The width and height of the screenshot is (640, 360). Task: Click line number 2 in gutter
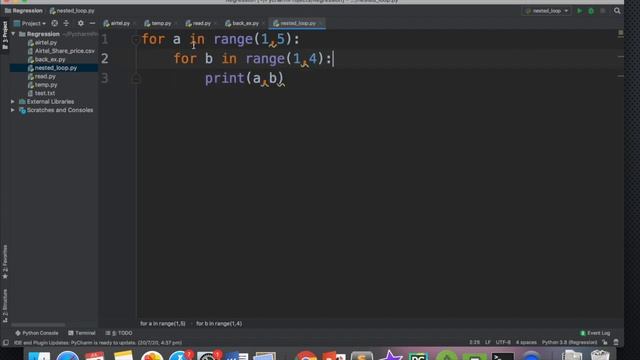click(105, 59)
